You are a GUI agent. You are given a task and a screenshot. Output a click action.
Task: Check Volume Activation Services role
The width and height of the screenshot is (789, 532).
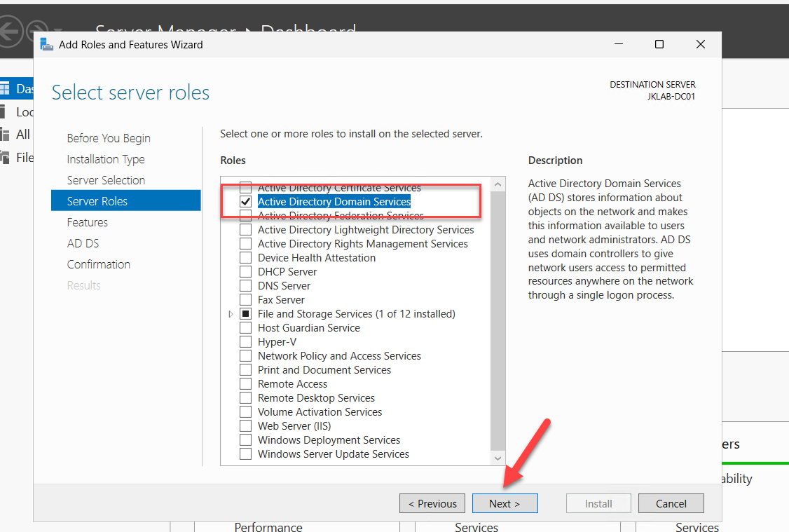(x=245, y=412)
